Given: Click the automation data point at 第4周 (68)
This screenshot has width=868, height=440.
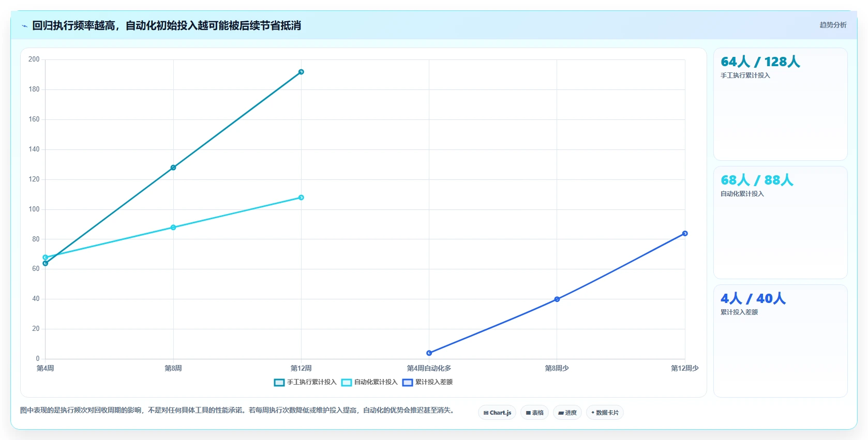Looking at the screenshot, I should (x=46, y=257).
